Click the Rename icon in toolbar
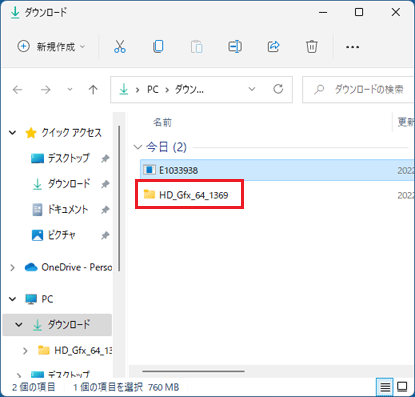This screenshot has height=397, width=415. (235, 47)
